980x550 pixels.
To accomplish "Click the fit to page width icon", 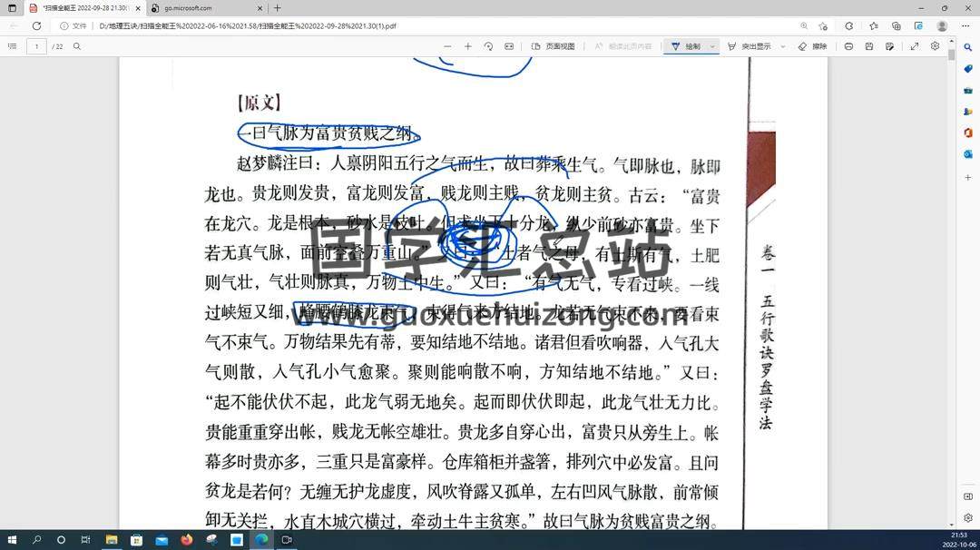I will coord(509,46).
